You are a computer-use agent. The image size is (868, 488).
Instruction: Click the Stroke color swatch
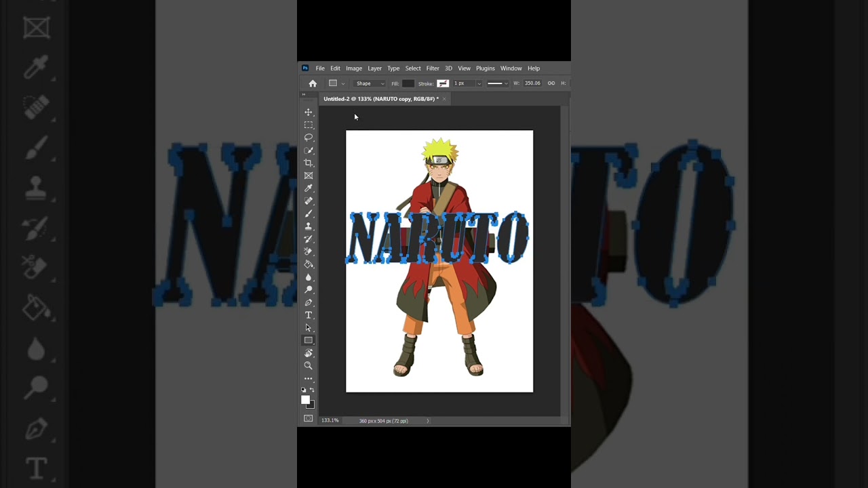click(x=443, y=83)
